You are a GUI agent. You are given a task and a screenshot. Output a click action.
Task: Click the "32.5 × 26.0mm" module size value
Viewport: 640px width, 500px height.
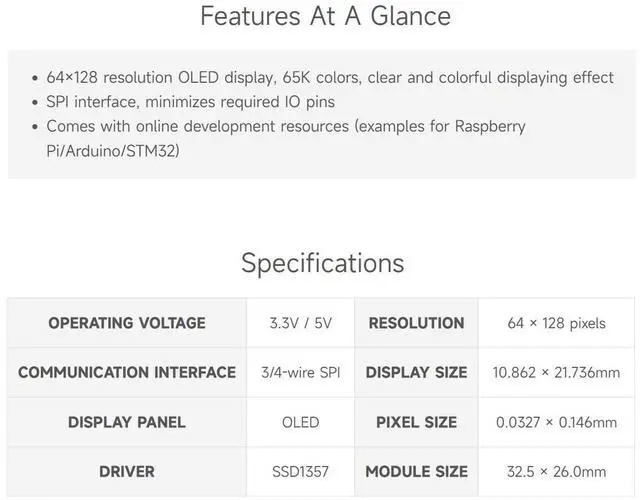(556, 471)
